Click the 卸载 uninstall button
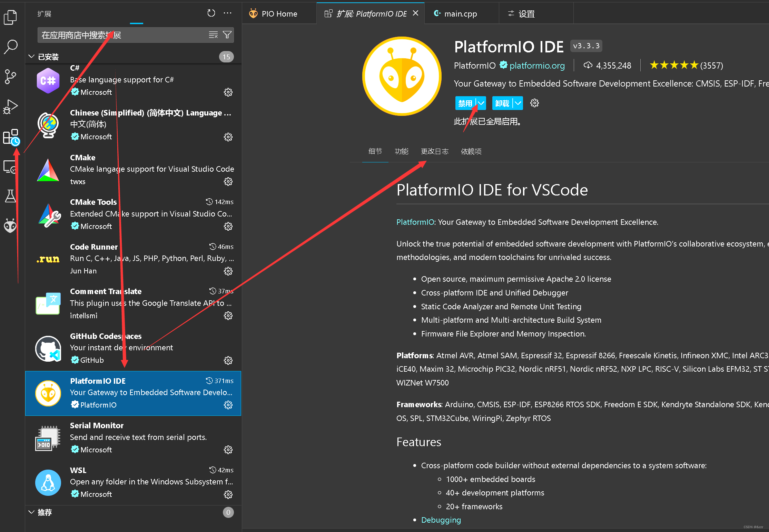Viewport: 769px width, 532px height. coord(502,103)
